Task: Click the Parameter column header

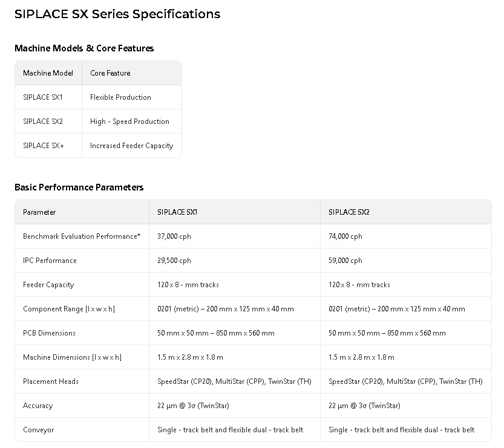Action: click(x=39, y=212)
